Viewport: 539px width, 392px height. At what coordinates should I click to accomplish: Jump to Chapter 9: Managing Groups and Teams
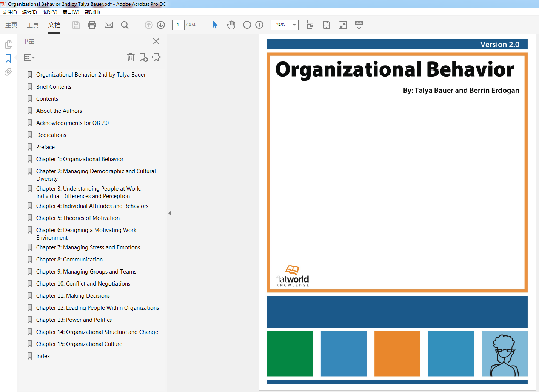(86, 272)
